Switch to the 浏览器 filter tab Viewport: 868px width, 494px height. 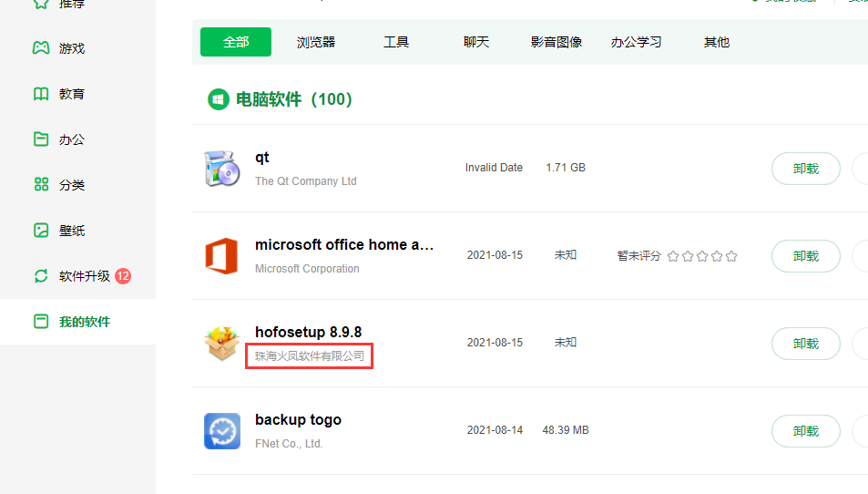[316, 42]
